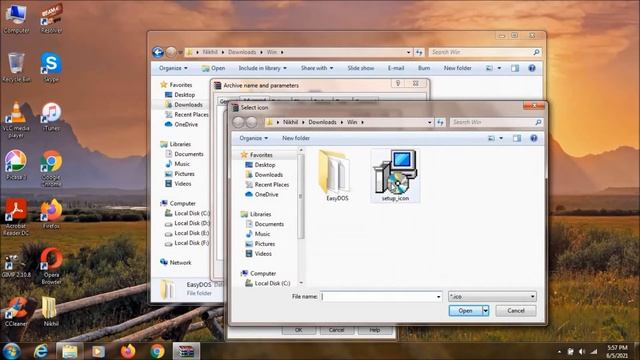The image size is (640, 360).
Task: Click refresh icon in Select icon address bar
Action: coord(440,122)
